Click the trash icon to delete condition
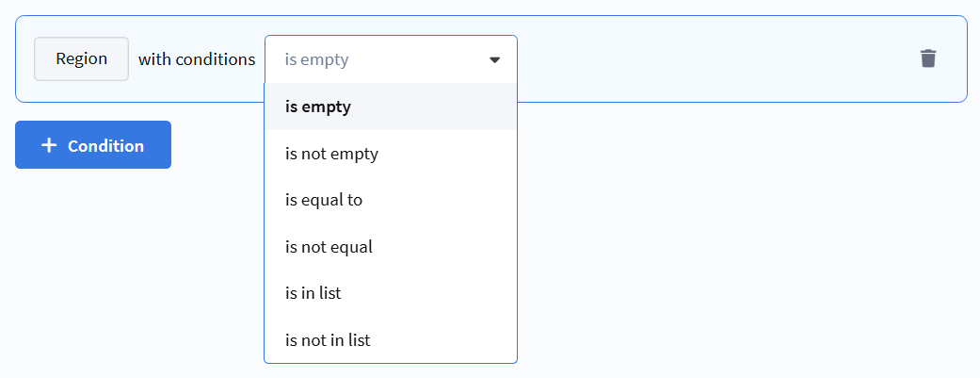This screenshot has width=980, height=378. 928,58
